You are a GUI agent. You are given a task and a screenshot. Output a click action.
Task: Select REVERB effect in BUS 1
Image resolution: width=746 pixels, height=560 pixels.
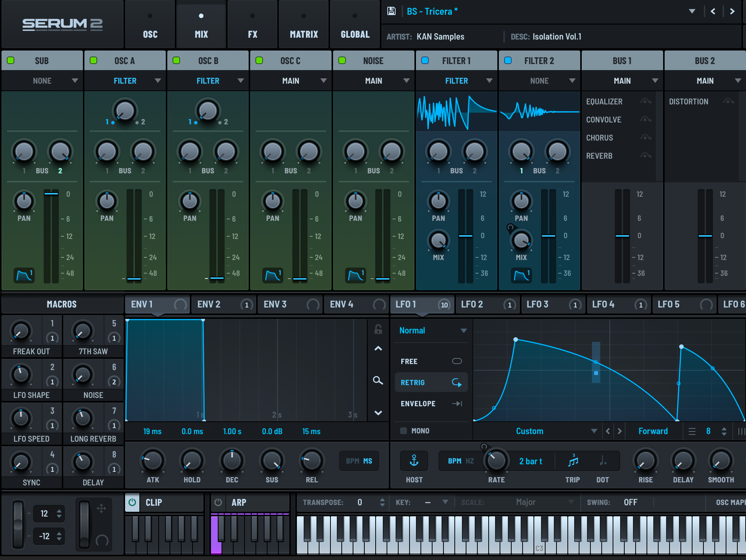[599, 156]
